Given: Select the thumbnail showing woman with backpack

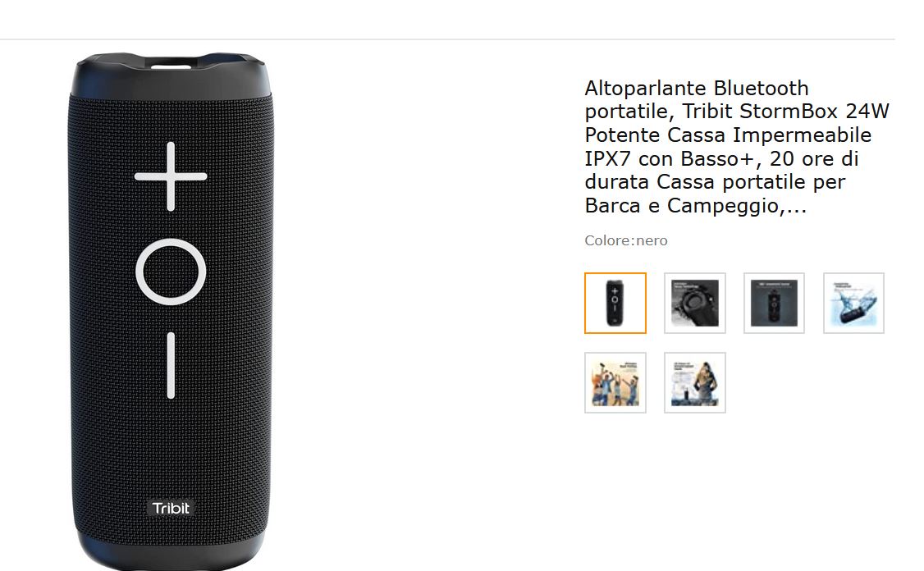Looking at the screenshot, I should (x=695, y=382).
